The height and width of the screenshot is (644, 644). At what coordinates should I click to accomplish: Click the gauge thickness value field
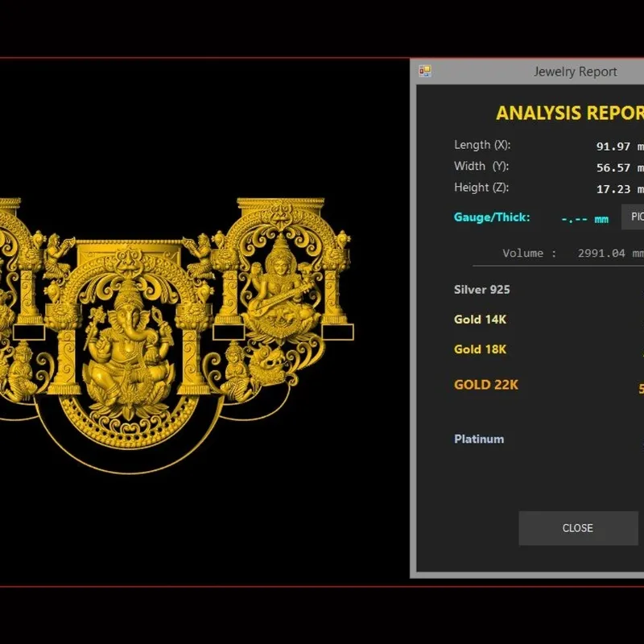[x=585, y=219]
